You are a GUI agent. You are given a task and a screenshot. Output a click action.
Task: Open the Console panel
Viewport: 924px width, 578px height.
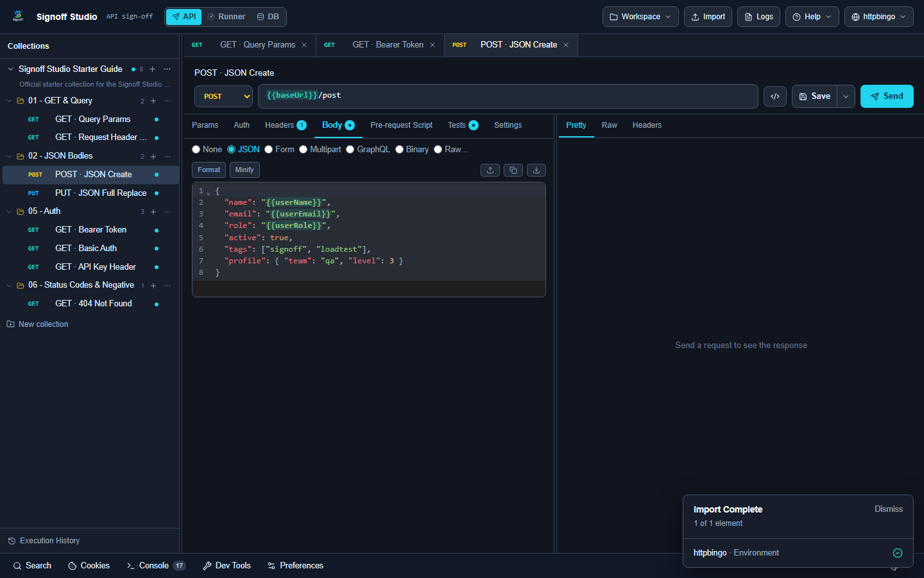point(156,566)
